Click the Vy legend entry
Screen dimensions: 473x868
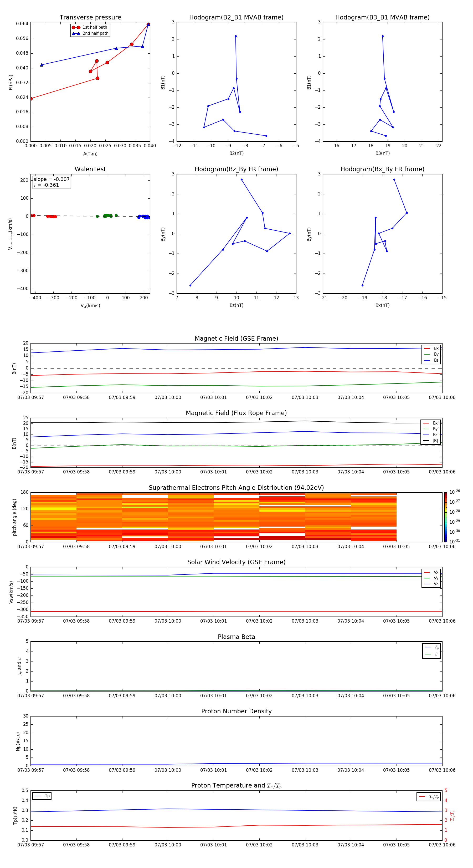point(431,578)
